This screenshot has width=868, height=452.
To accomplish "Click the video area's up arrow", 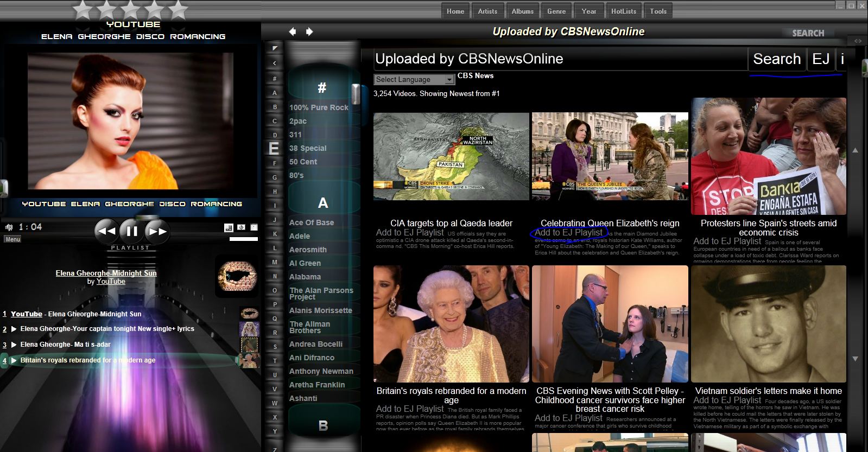I will click(856, 150).
